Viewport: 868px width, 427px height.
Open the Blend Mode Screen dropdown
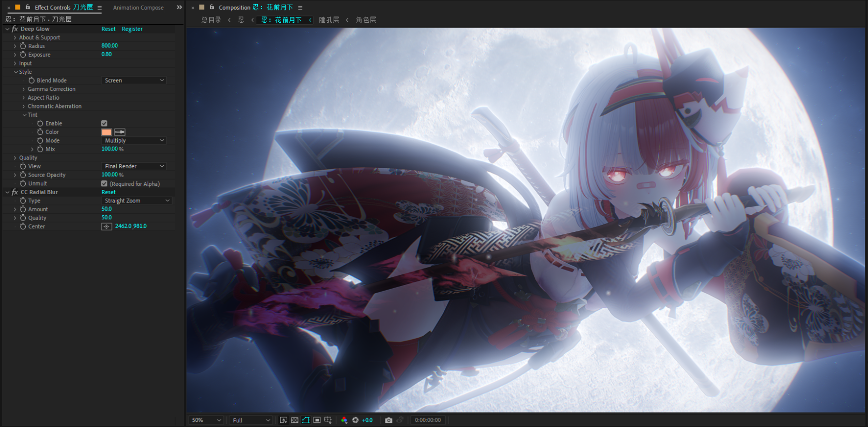point(134,81)
